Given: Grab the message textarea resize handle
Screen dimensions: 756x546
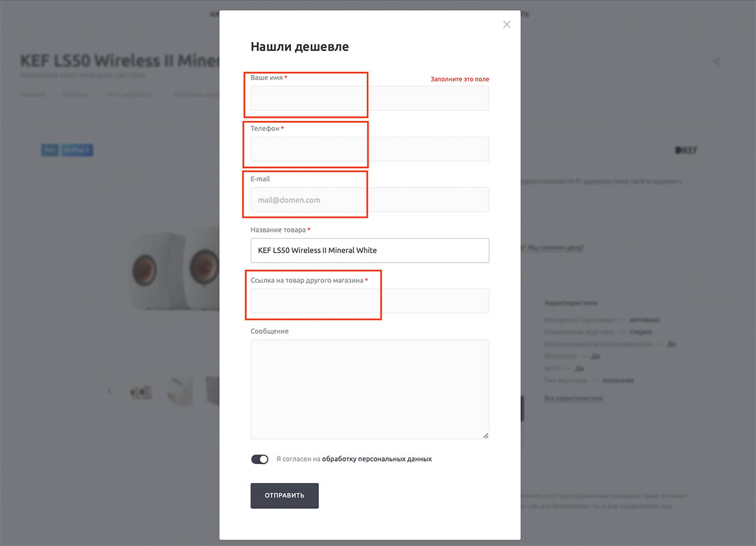Looking at the screenshot, I should (x=485, y=435).
